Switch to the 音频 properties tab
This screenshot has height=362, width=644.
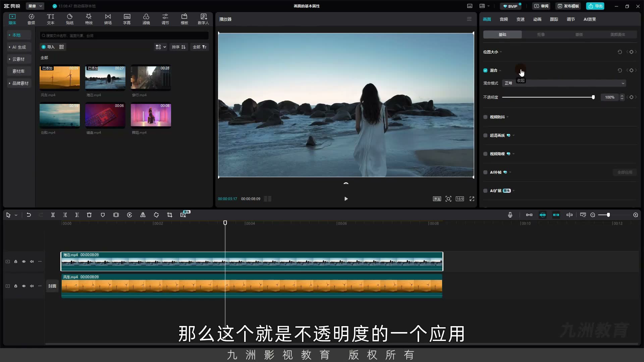(x=504, y=19)
